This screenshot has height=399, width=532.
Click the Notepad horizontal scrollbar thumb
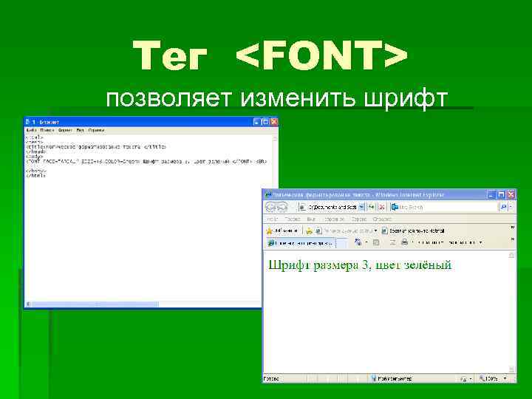[x=95, y=304]
